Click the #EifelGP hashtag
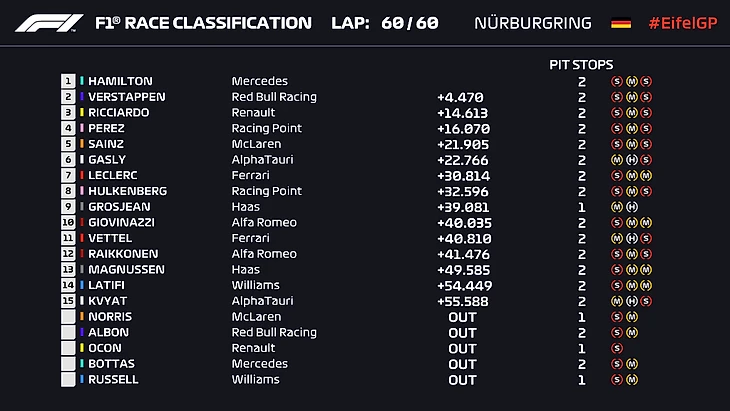This screenshot has width=730, height=411. coord(683,23)
